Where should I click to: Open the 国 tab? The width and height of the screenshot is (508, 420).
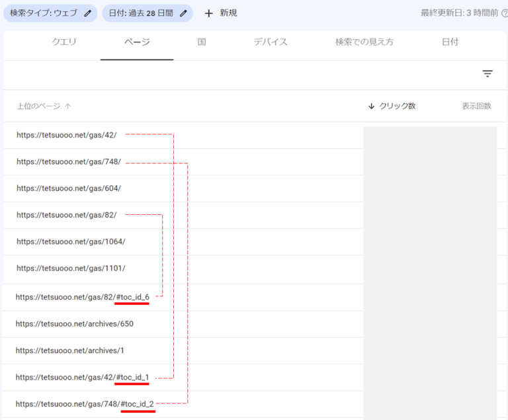click(202, 42)
